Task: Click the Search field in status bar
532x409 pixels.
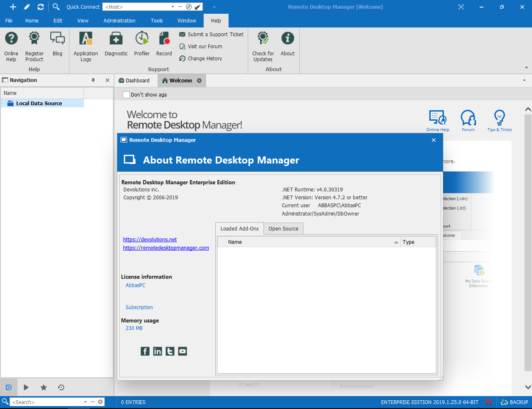Action: [x=46, y=402]
